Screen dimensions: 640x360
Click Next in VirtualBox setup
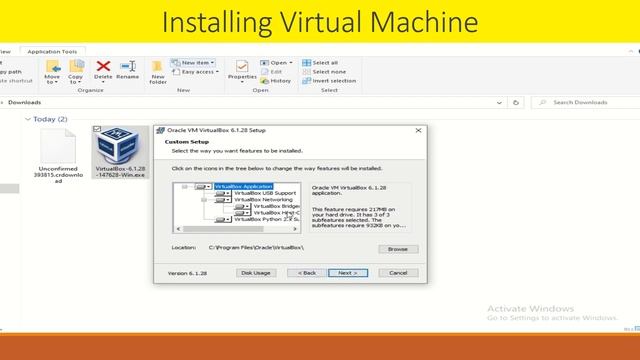[x=348, y=273]
